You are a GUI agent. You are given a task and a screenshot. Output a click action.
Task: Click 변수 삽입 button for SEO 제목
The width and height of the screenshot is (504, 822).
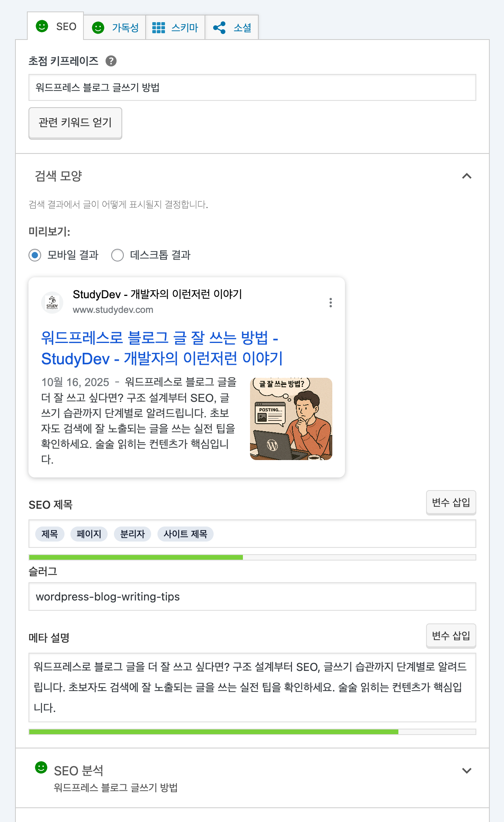point(451,502)
